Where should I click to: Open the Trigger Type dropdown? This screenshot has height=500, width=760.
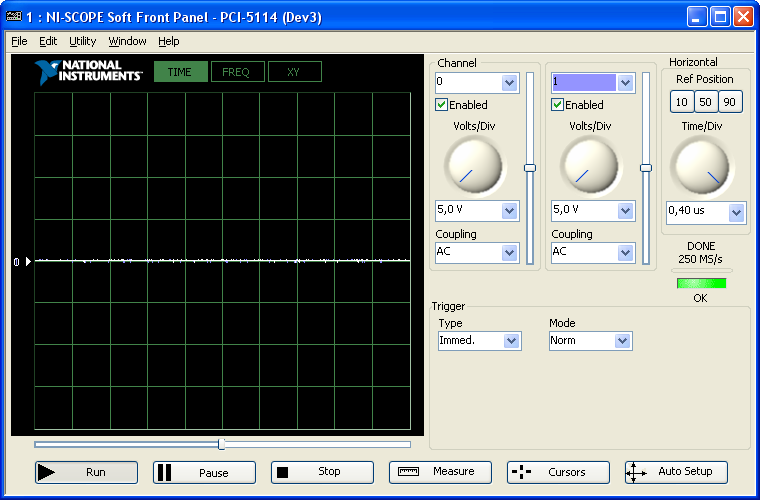click(511, 341)
